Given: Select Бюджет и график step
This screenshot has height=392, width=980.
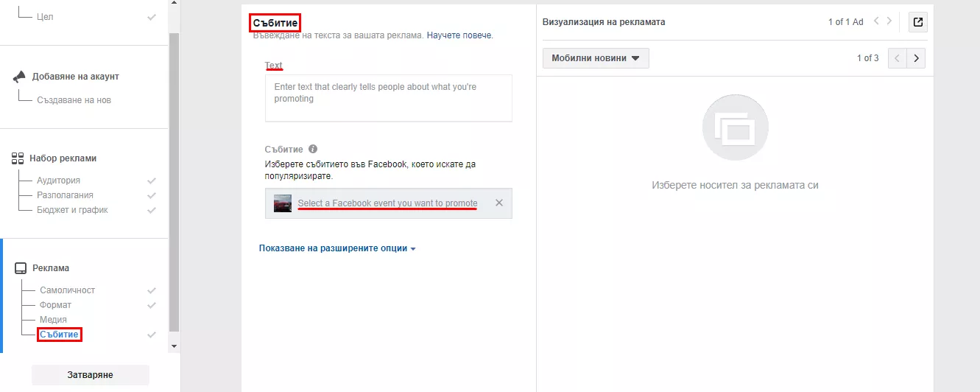Looking at the screenshot, I should [72, 210].
